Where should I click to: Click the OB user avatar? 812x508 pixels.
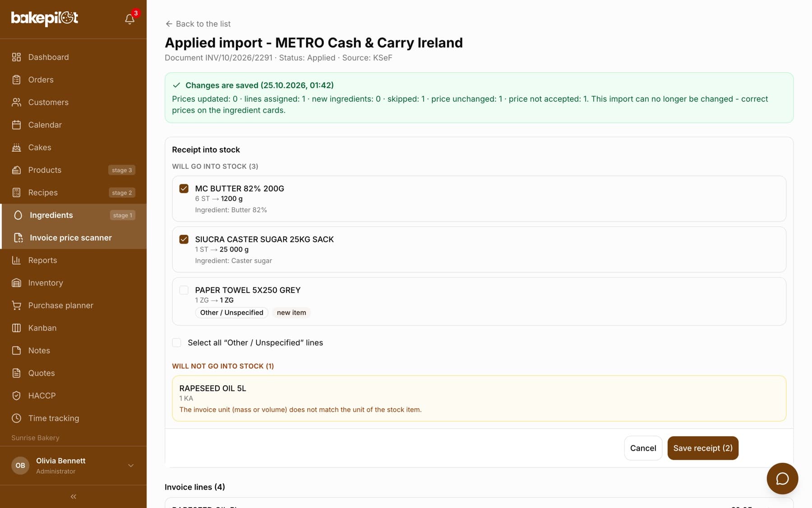[20, 466]
